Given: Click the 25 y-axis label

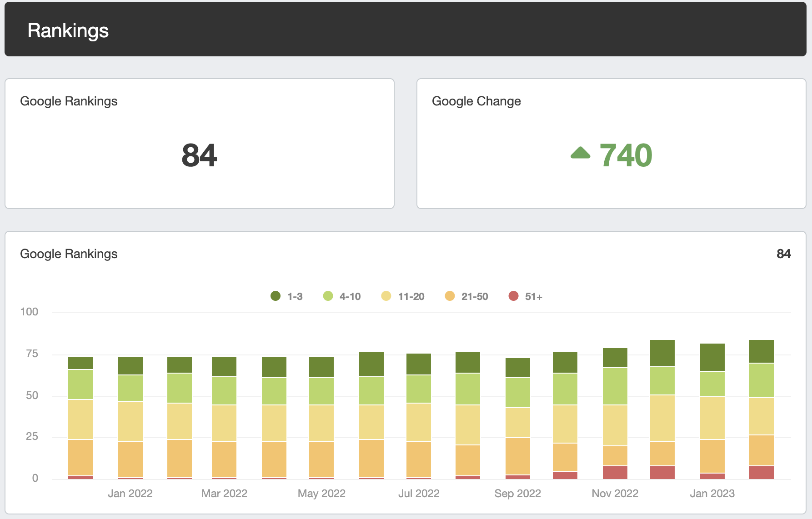Looking at the screenshot, I should [32, 436].
